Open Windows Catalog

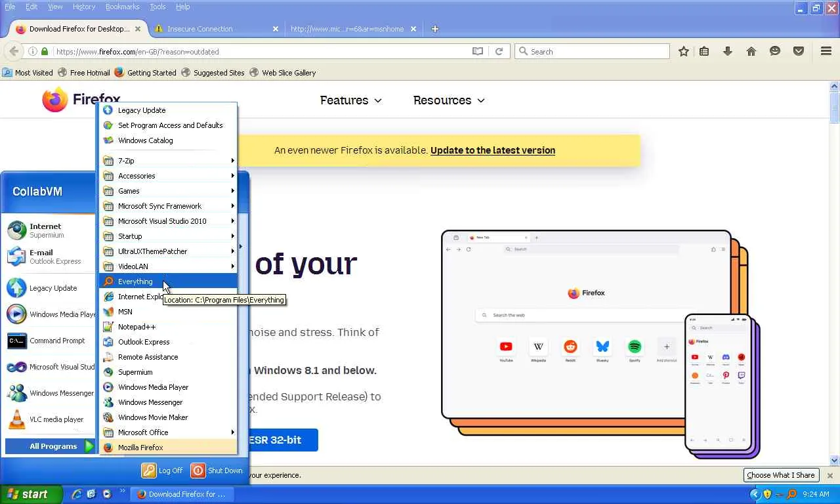pos(168,140)
